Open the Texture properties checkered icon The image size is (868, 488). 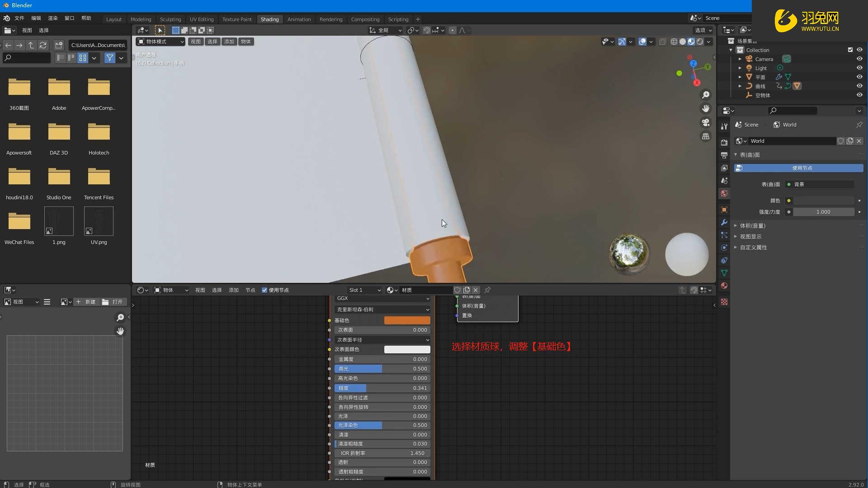click(x=724, y=302)
